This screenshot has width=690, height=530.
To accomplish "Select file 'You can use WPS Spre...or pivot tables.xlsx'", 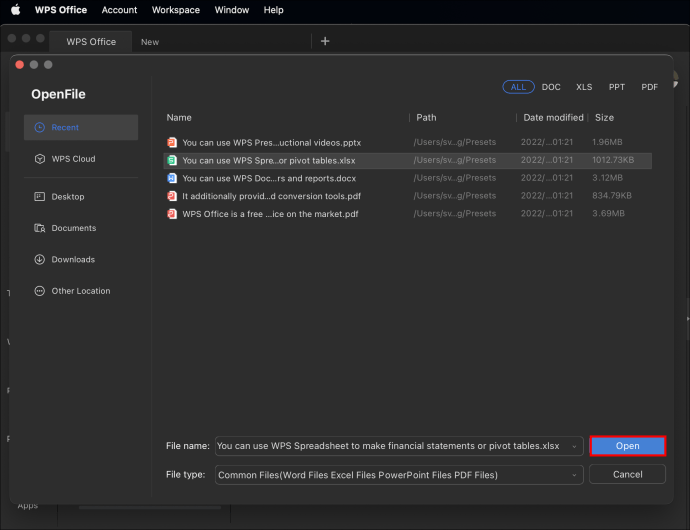I will [x=407, y=160].
